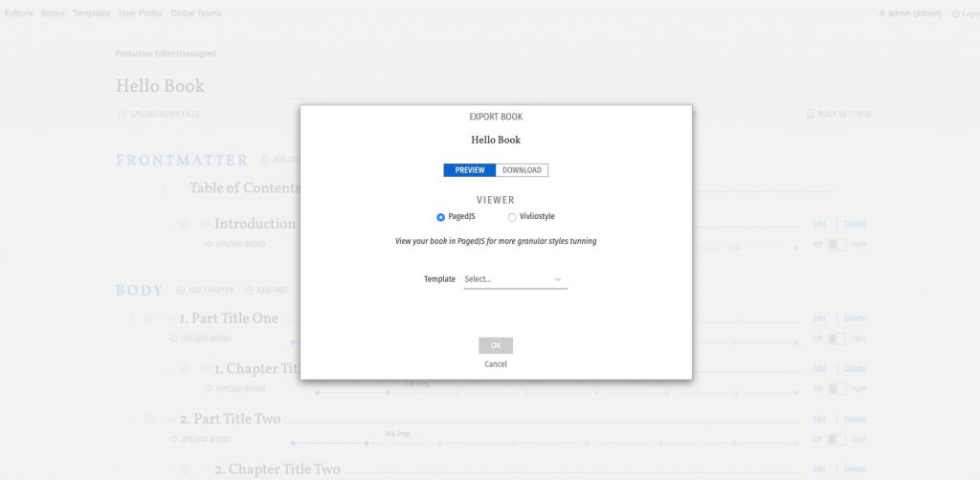The width and height of the screenshot is (980, 480).
Task: Click Upload Word icon under Introduction
Action: click(210, 244)
